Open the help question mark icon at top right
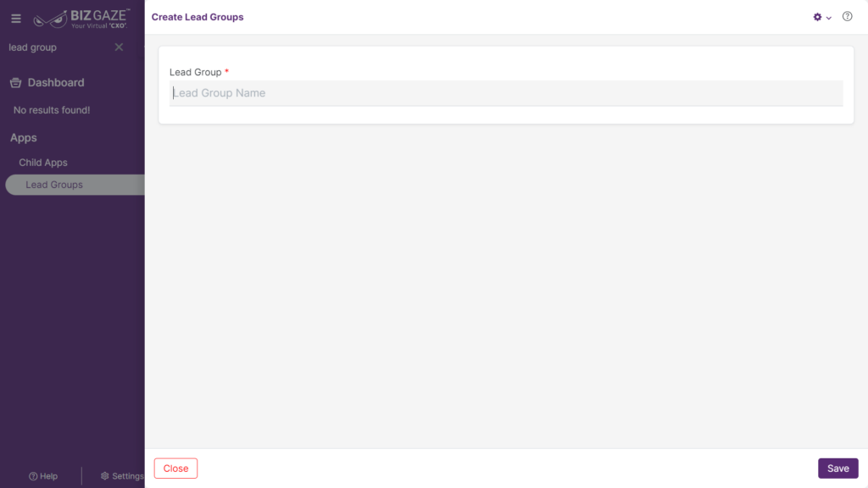Image resolution: width=868 pixels, height=488 pixels. point(847,17)
